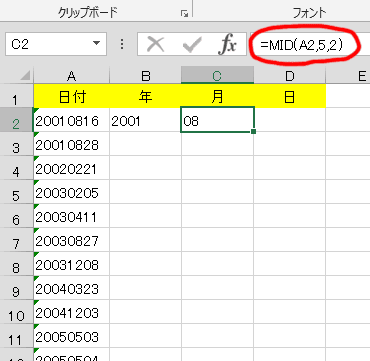Select cell containing 20031208
The image size is (370, 361).
click(x=71, y=264)
